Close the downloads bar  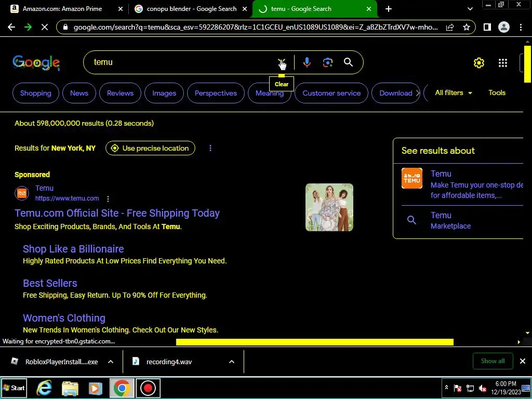pos(523,361)
